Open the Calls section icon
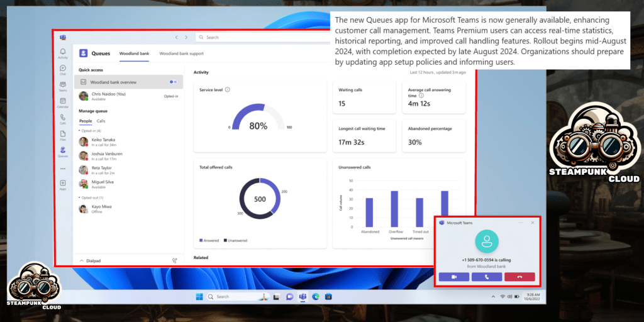Screen dimensions: 644x322 click(63, 118)
